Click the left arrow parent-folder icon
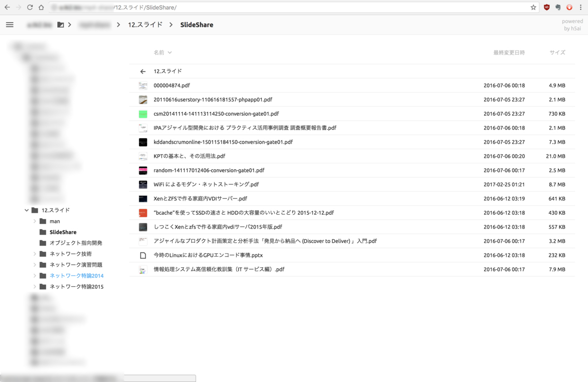Viewport: 588px width, 382px height. tap(143, 72)
